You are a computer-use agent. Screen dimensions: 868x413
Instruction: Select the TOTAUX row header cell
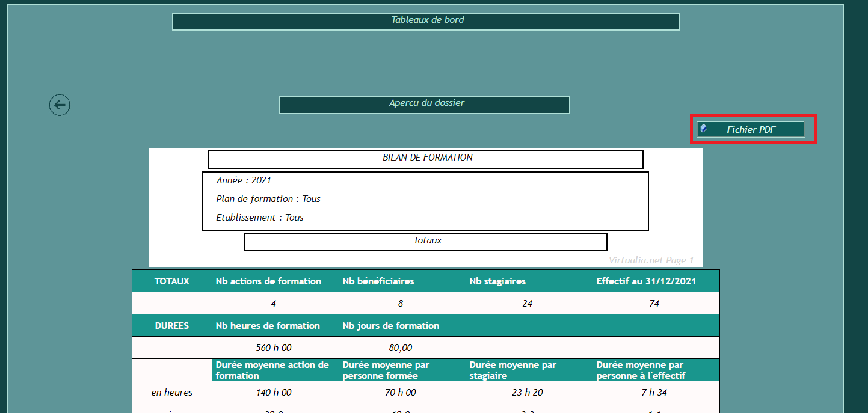[172, 281]
